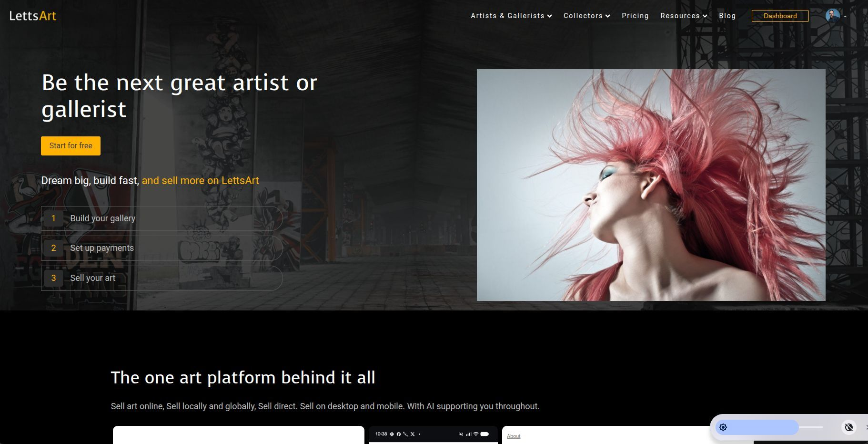Click the 'Start for free' button
The width and height of the screenshot is (868, 444).
point(71,145)
